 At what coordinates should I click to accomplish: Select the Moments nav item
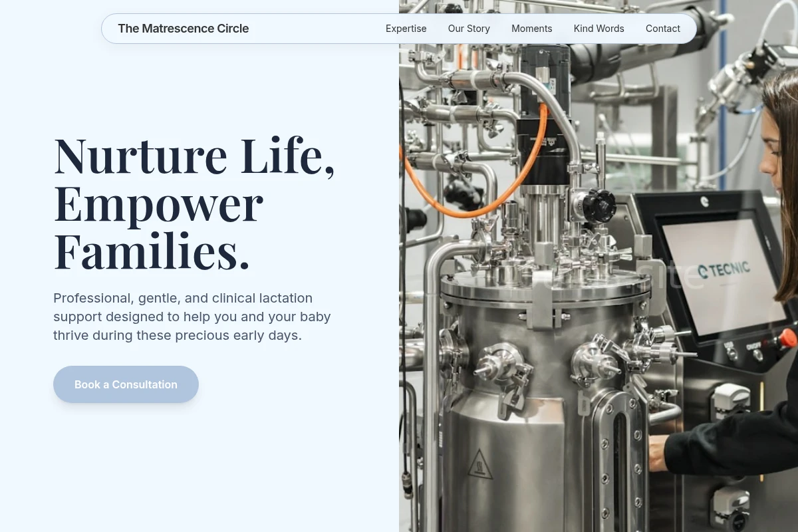click(x=532, y=29)
